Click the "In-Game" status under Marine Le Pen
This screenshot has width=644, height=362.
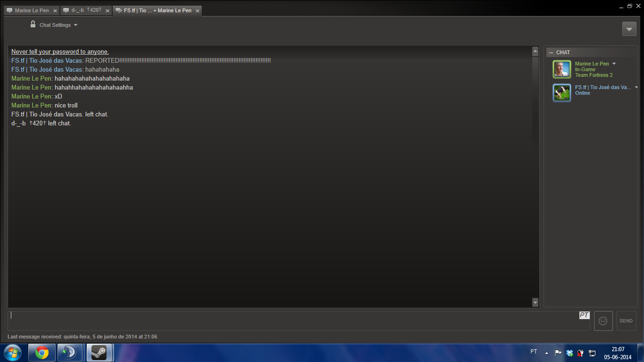585,69
